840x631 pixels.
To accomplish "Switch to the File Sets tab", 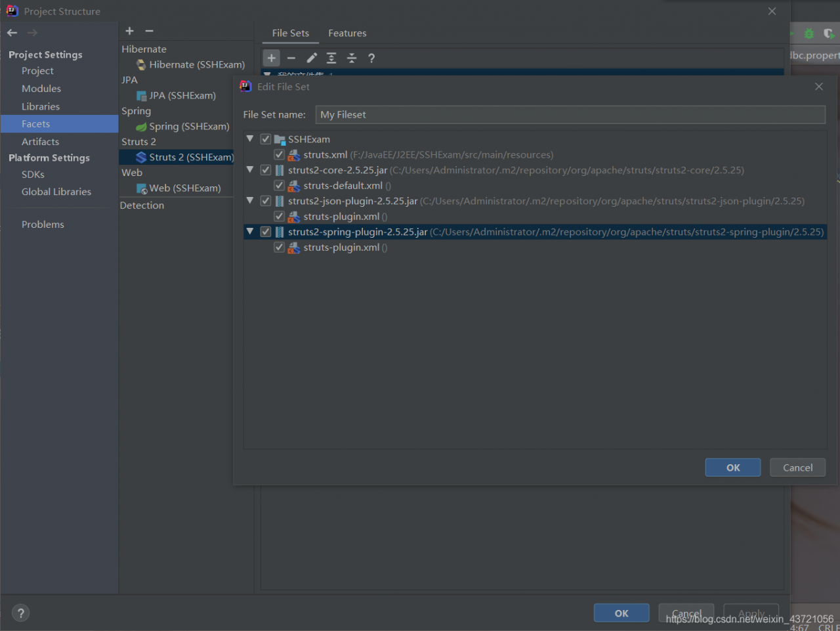I will click(x=291, y=33).
